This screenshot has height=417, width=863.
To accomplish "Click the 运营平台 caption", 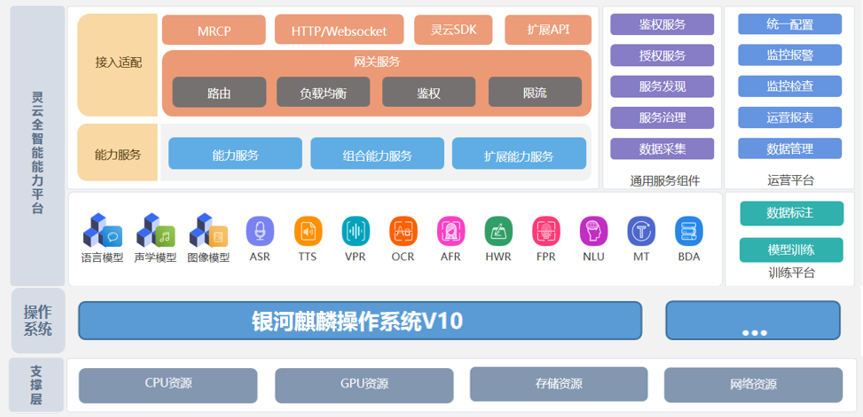I will tap(790, 180).
